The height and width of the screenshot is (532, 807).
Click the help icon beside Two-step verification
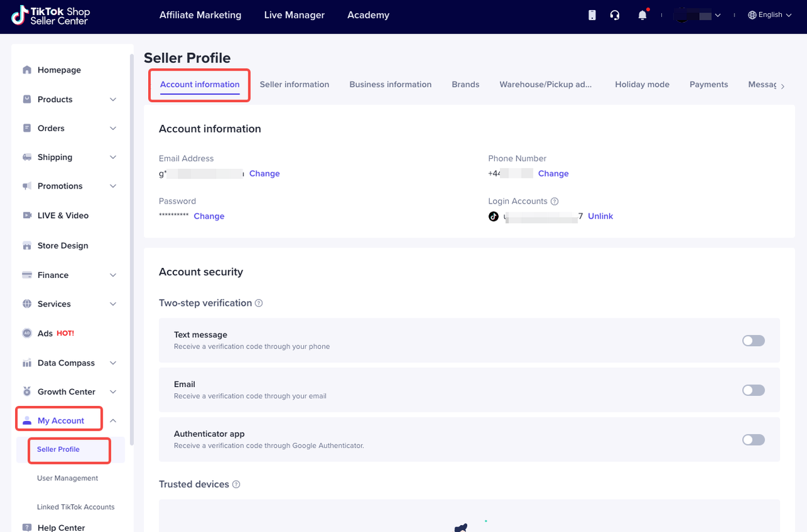tap(258, 303)
